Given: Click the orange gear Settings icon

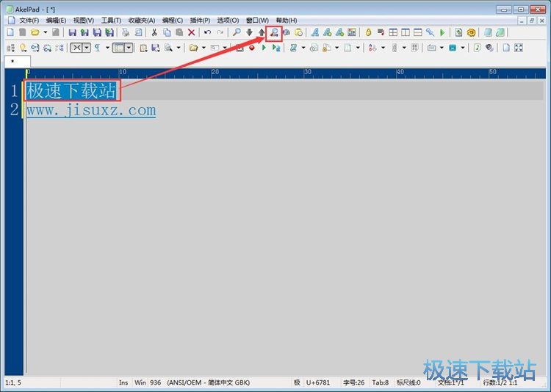Looking at the screenshot, I should pos(471,32).
